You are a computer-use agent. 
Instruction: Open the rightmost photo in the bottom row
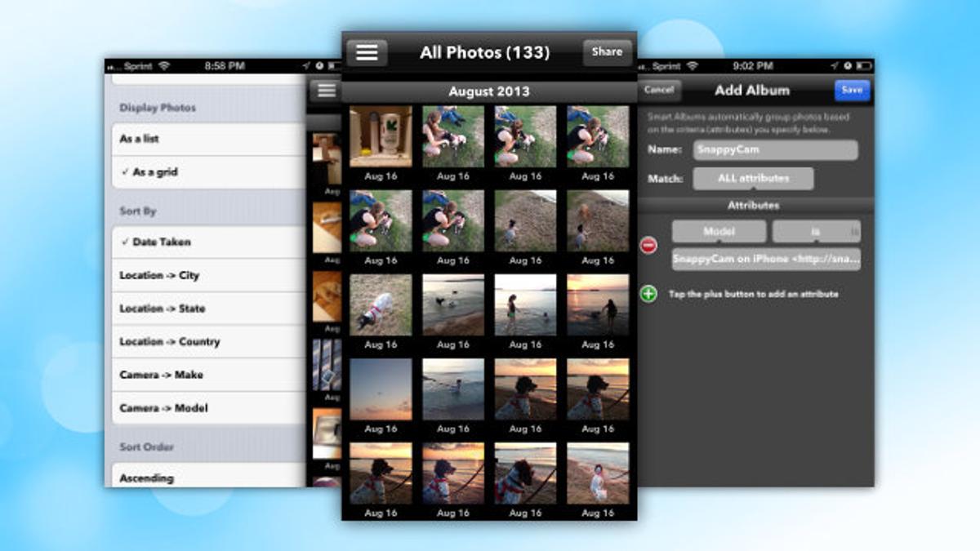pyautogui.click(x=598, y=473)
